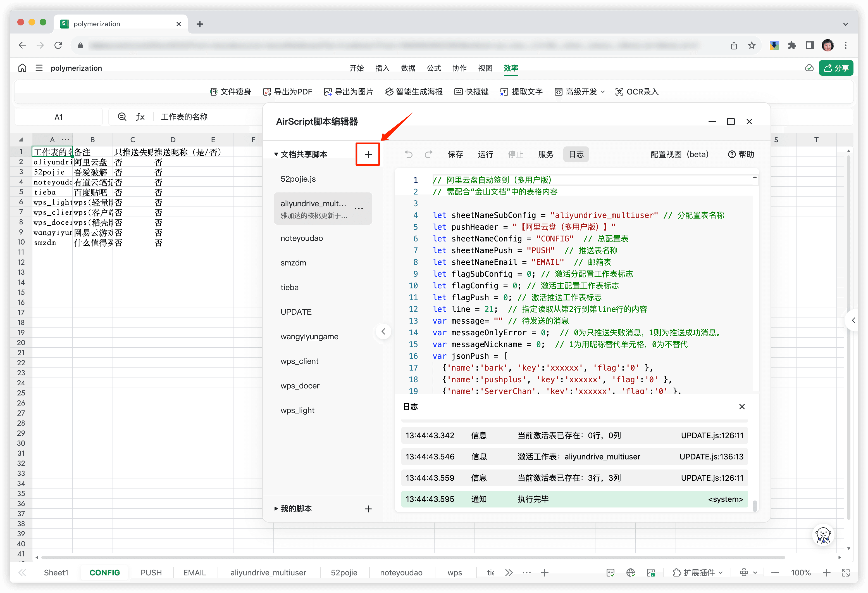
Task: Click the redo icon in the script editor
Action: click(x=429, y=154)
